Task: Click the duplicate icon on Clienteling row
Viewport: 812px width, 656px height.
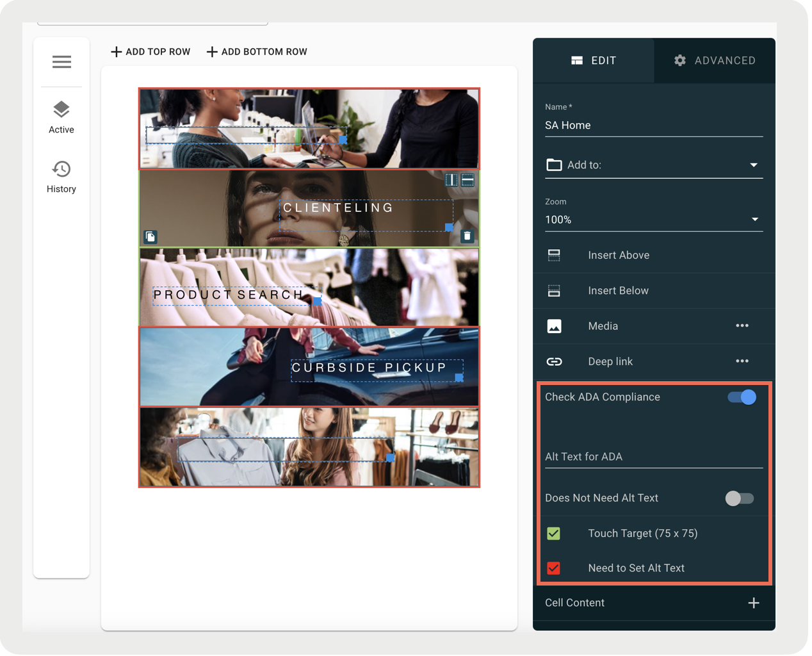Action: 150,237
